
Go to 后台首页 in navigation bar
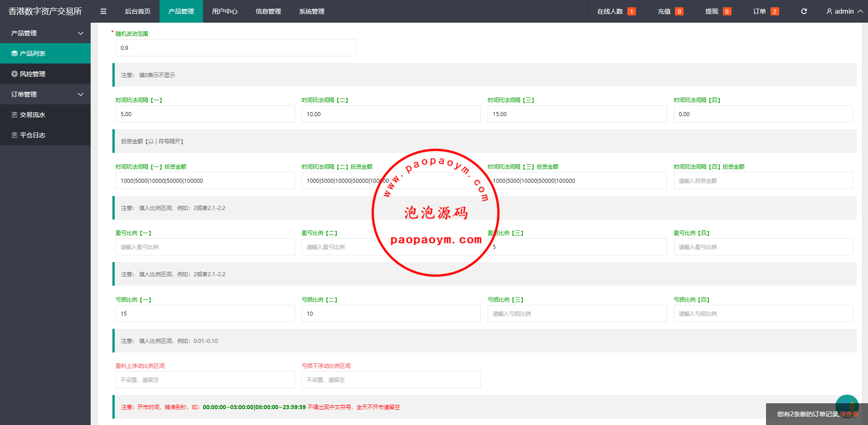coord(137,11)
